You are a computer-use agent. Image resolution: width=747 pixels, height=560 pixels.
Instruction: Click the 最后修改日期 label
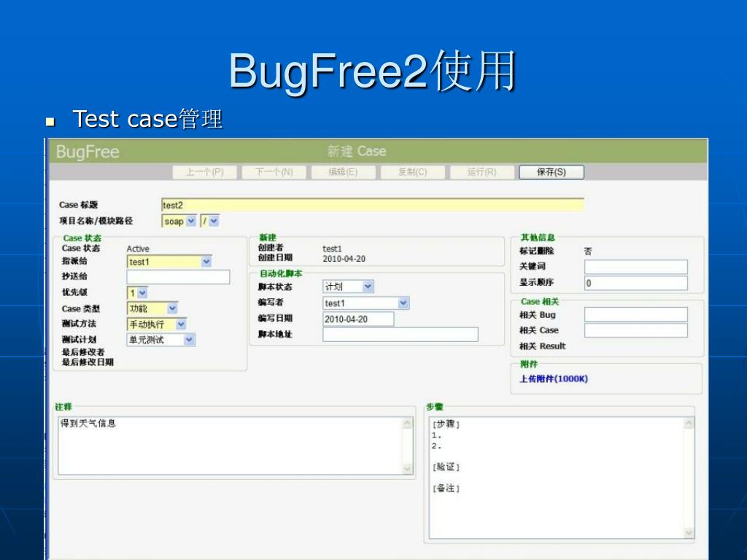(88, 362)
